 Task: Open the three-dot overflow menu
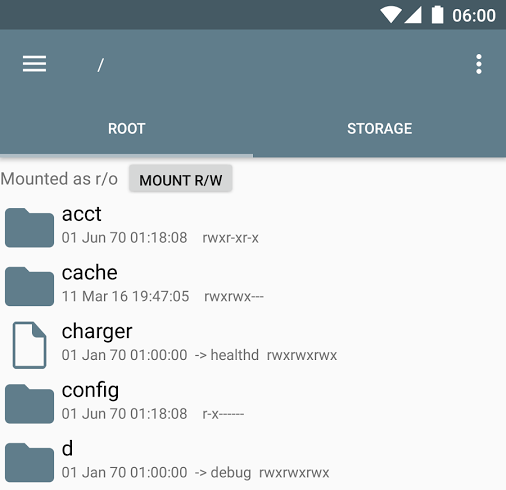point(479,64)
